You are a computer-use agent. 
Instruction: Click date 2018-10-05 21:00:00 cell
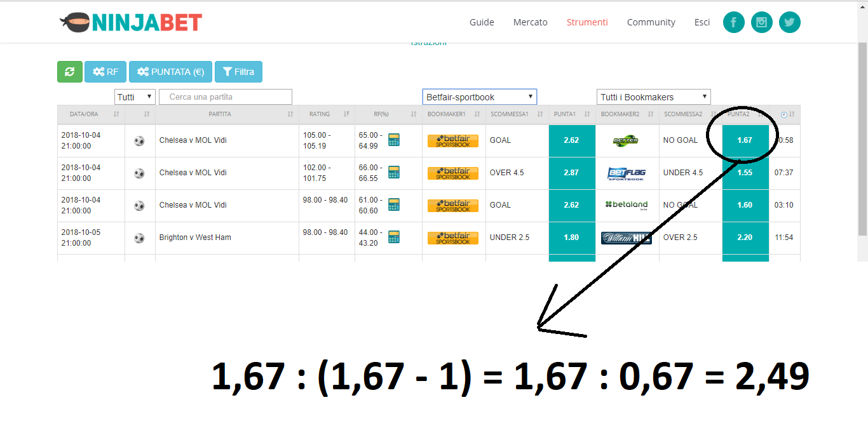click(91, 237)
